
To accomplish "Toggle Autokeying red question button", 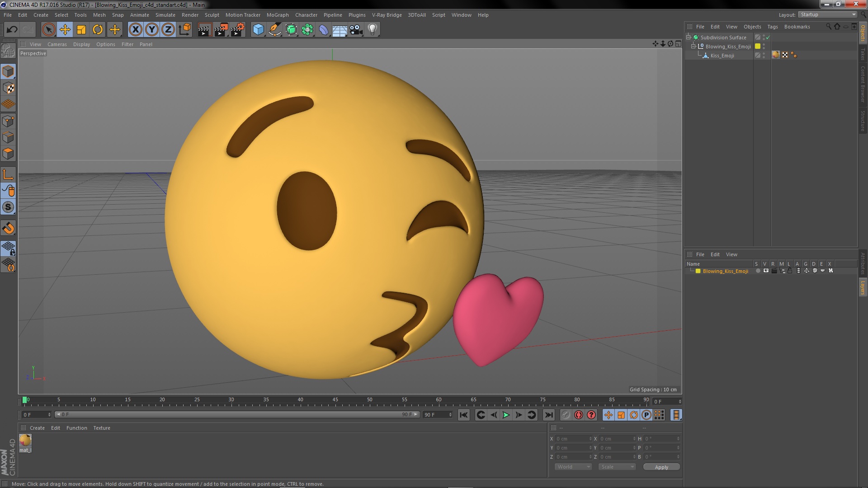I will (x=591, y=415).
